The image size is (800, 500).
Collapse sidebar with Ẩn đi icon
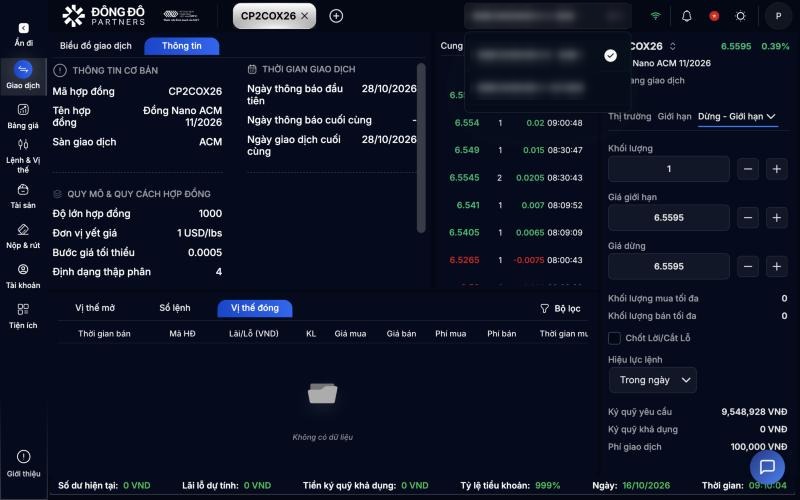[23, 28]
